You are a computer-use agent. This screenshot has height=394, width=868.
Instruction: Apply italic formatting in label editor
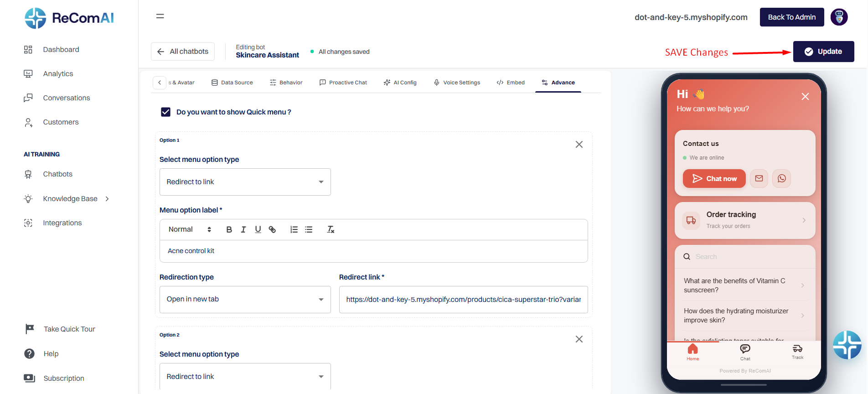[243, 229]
